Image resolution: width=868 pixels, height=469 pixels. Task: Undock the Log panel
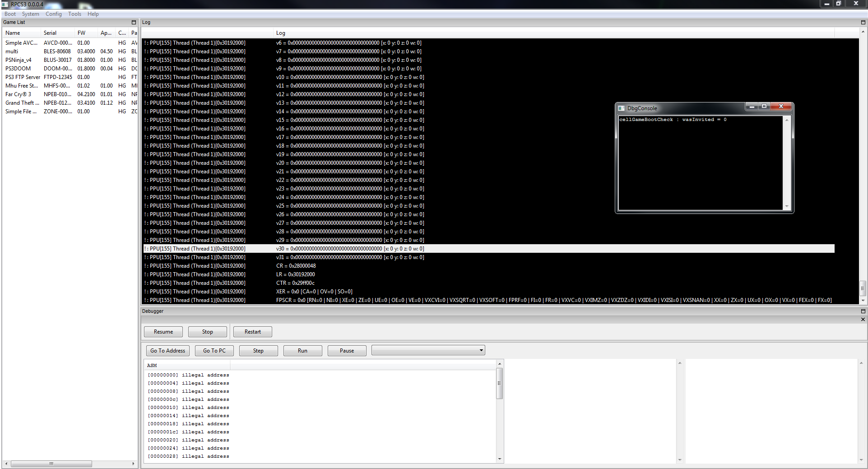tap(863, 22)
